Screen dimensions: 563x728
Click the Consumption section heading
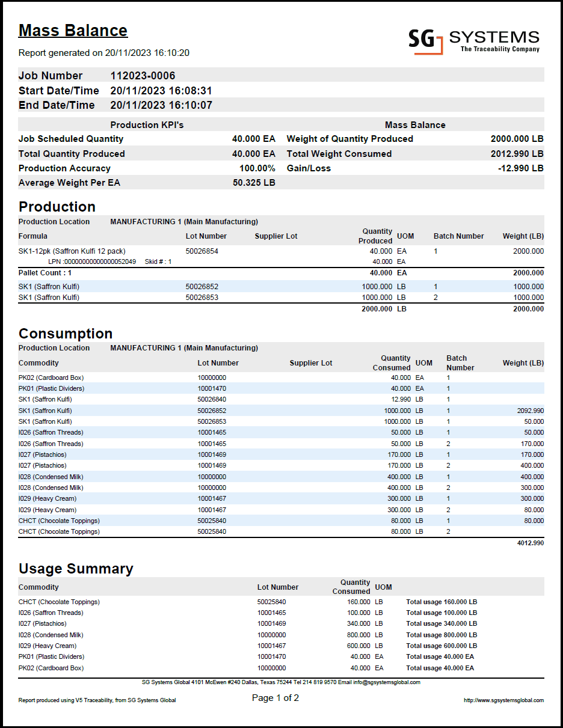coord(66,334)
